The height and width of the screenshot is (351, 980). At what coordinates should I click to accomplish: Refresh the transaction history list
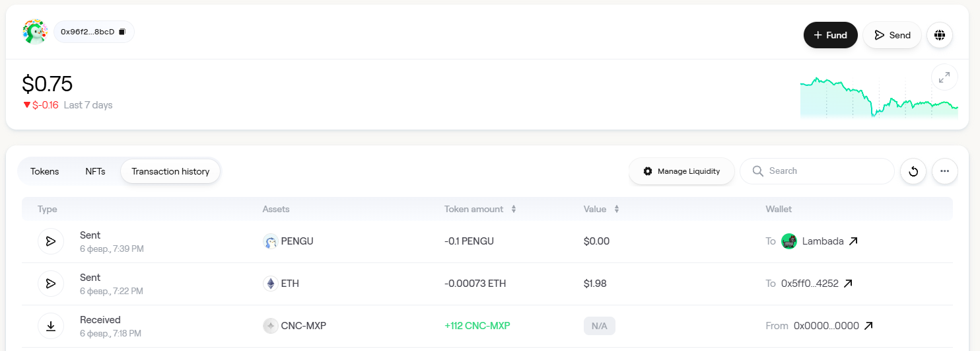(913, 171)
